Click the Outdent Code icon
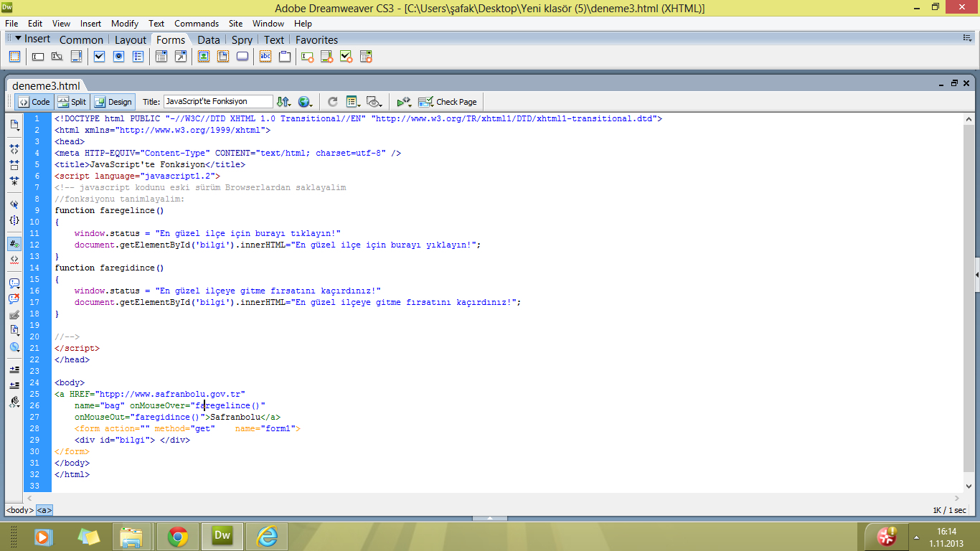Image resolution: width=980 pixels, height=551 pixels. coord(14,386)
